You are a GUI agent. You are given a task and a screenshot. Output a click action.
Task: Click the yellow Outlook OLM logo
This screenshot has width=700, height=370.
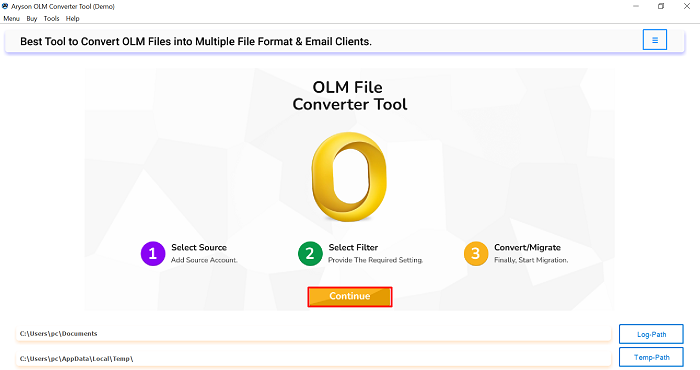(349, 177)
